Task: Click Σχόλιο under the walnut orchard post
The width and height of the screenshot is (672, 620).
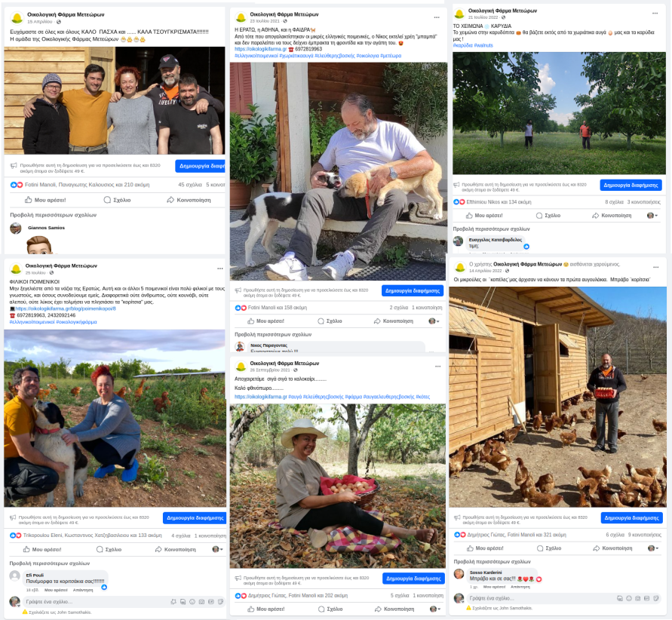Action: [548, 216]
